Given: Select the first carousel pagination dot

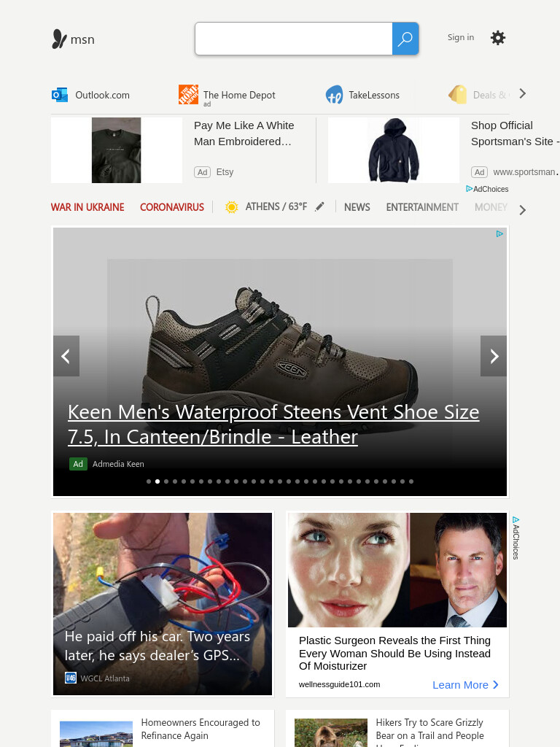Looking at the screenshot, I should (x=149, y=481).
